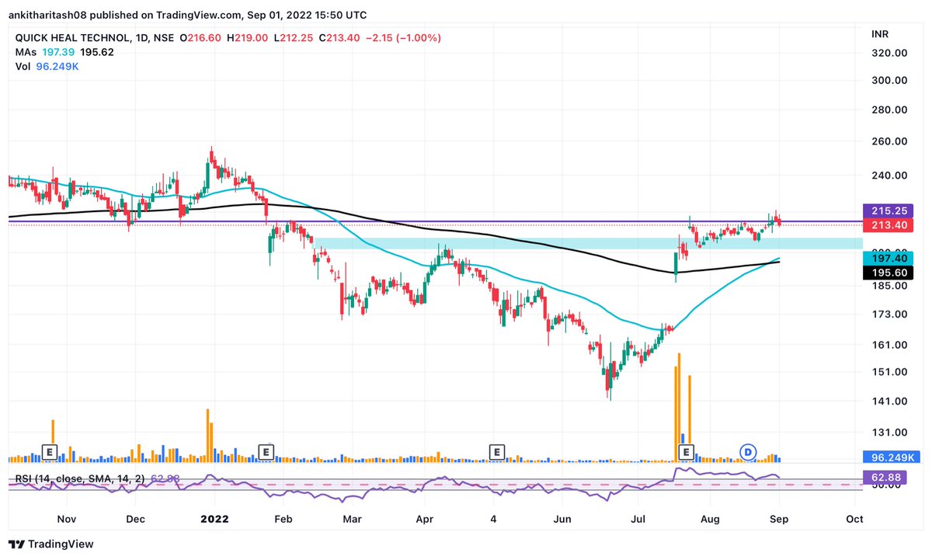Click the 151.00 price axis value

pos(890,372)
